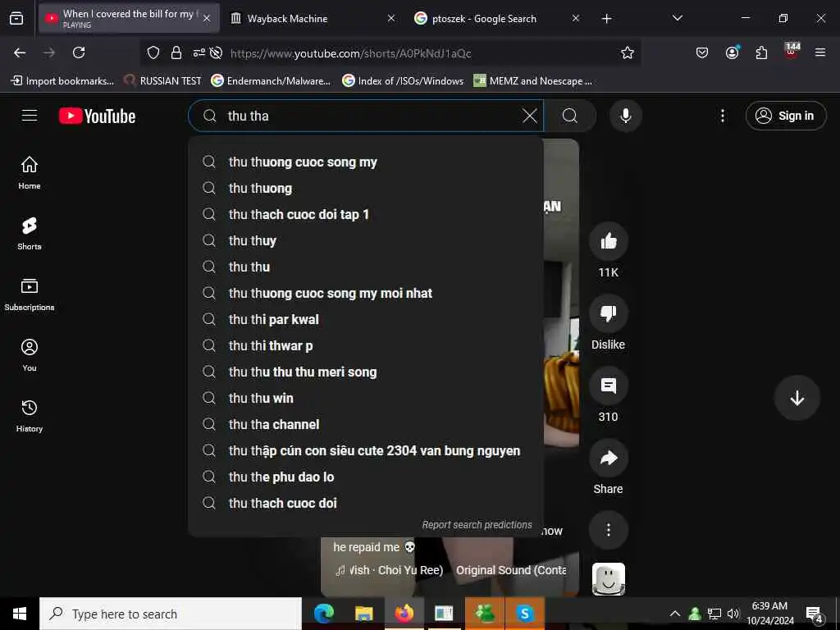Select suggestion 'thu the phu dao lo'
Image resolution: width=840 pixels, height=630 pixels.
[x=365, y=477]
